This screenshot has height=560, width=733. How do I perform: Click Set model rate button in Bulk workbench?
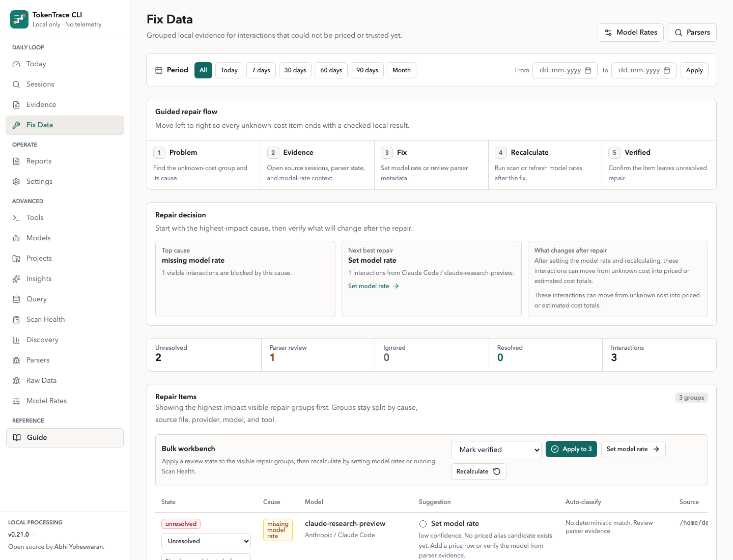click(633, 449)
